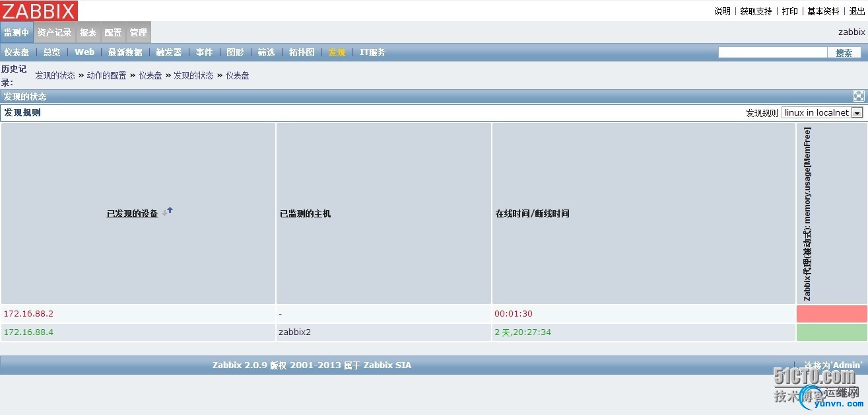Select the 图形 submenu item
Viewport: 868px width, 415px height.
tap(236, 52)
